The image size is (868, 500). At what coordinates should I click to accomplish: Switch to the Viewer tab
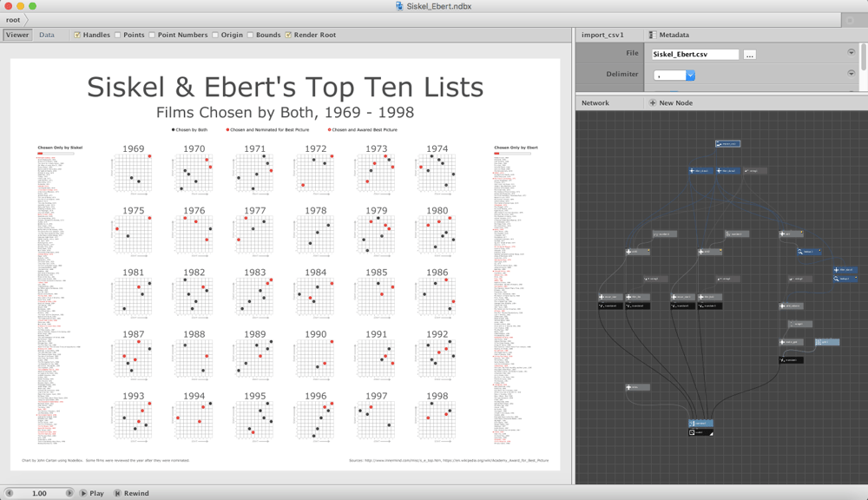click(17, 35)
